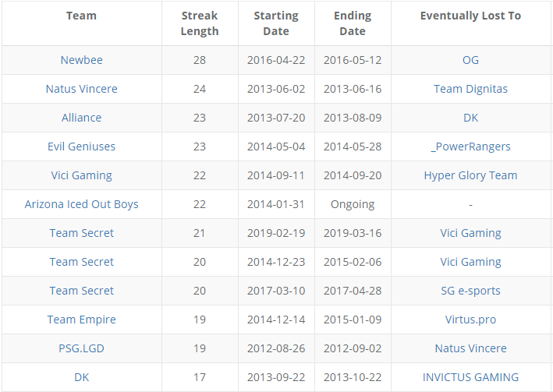Click the Eventually Lost To header
Screen dimensions: 553x392
(x=470, y=16)
